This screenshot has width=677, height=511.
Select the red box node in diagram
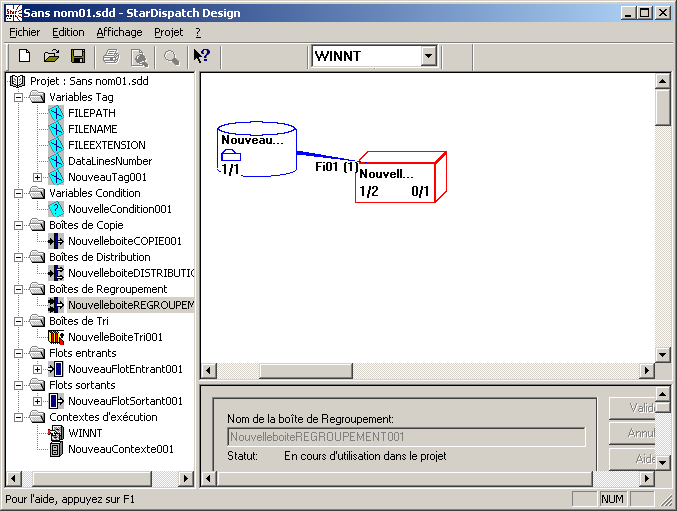coord(398,178)
